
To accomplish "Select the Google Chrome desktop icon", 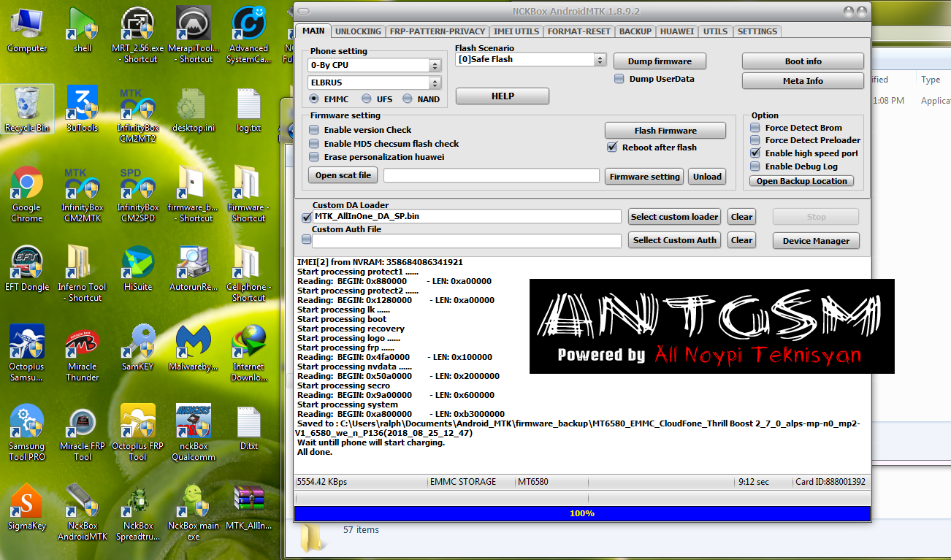I will [27, 193].
